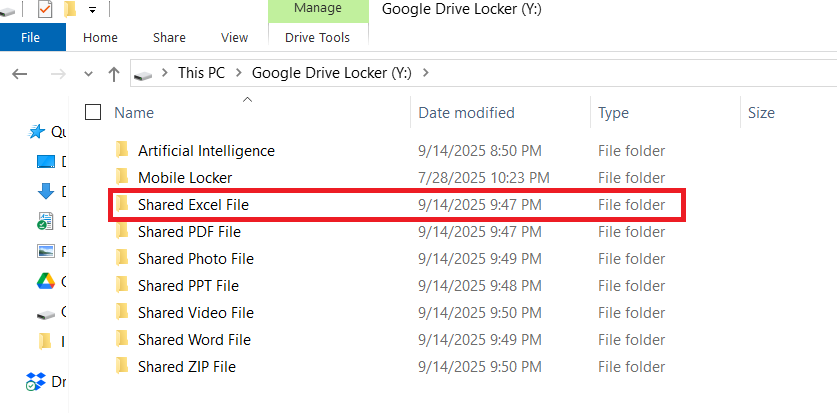The image size is (838, 413).
Task: Open the Customize Quick Access Toolbar dropdown
Action: (92, 10)
